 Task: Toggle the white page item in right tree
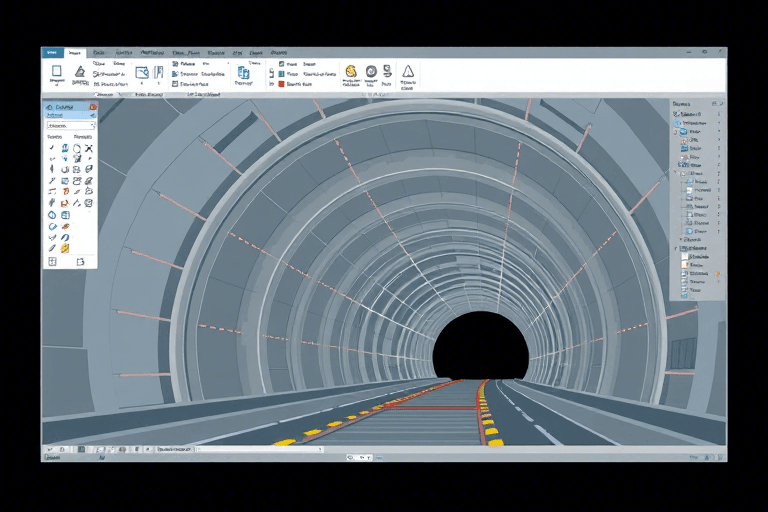tap(685, 257)
